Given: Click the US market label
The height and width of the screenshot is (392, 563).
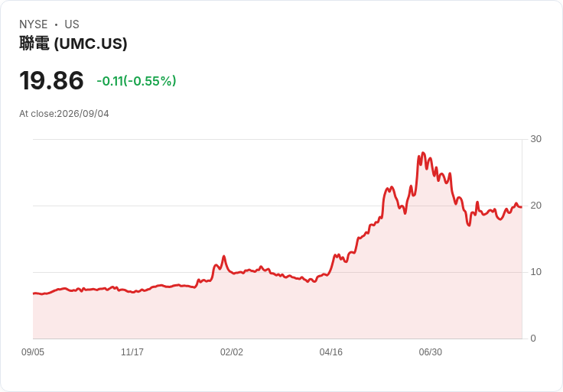Looking at the screenshot, I should click(x=72, y=24).
